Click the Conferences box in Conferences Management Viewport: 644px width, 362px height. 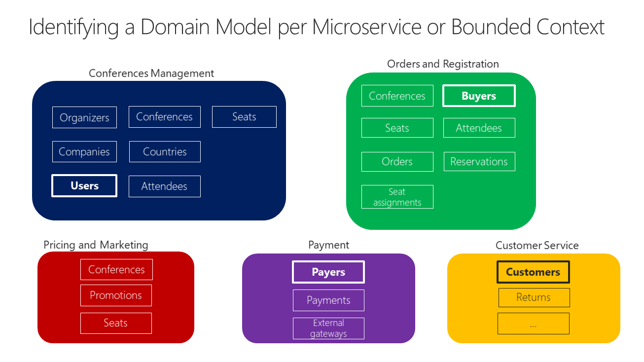point(164,116)
